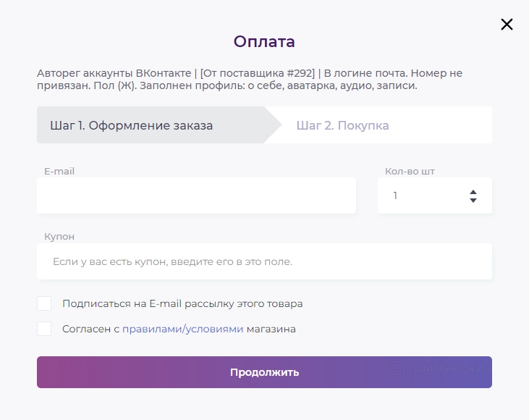
Task: Click the 'E-mail' field label
Action: [x=59, y=172]
